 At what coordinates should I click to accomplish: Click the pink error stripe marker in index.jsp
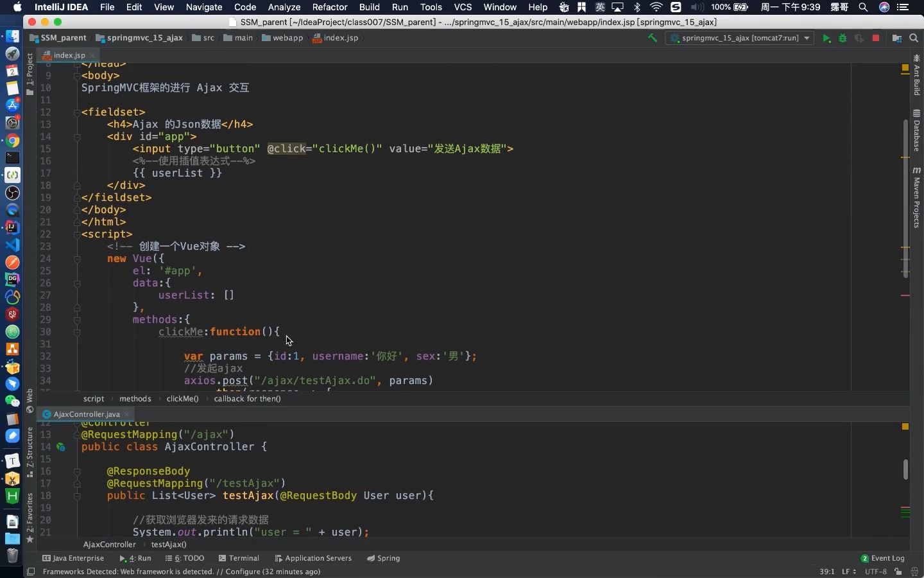pyautogui.click(x=905, y=295)
